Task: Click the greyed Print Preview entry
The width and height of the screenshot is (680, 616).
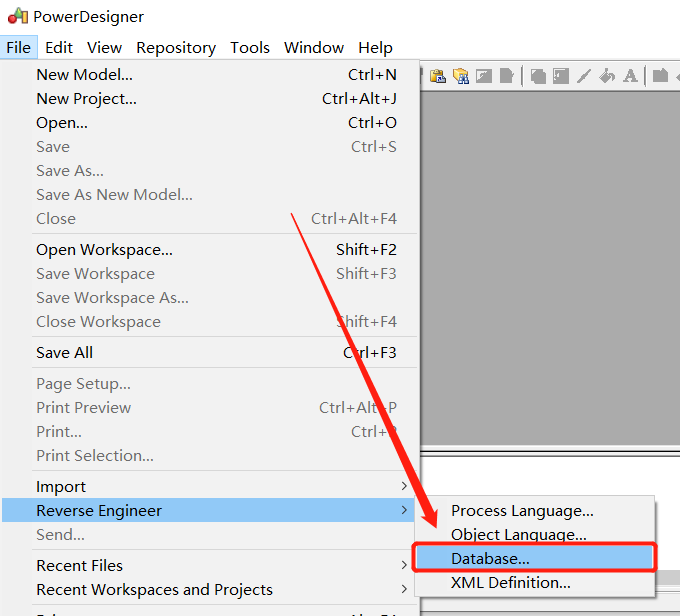Action: (x=210, y=407)
